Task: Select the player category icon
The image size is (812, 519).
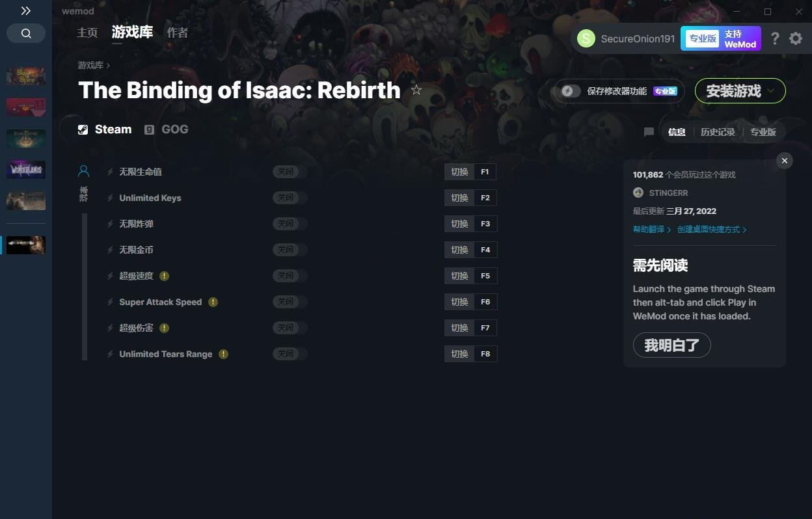Action: click(83, 171)
